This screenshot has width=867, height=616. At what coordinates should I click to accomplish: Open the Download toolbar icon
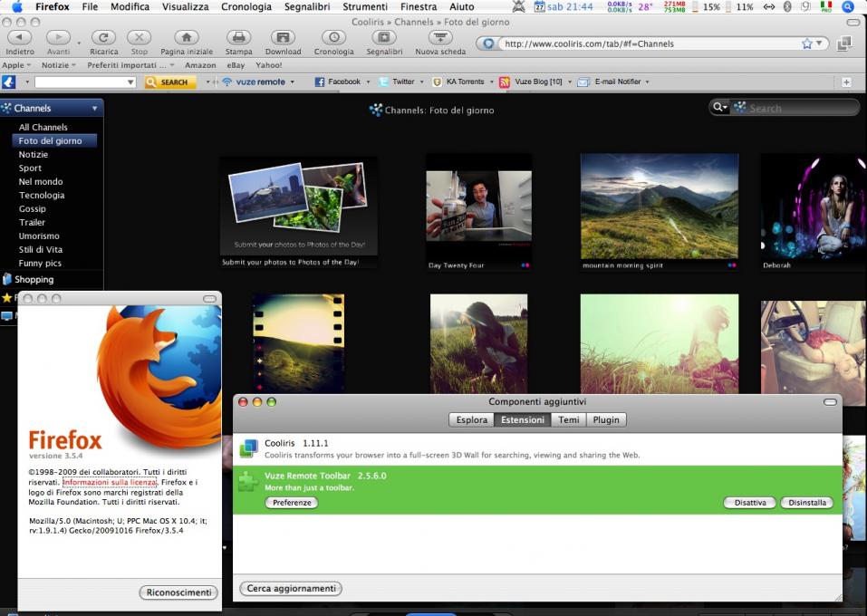tap(283, 38)
